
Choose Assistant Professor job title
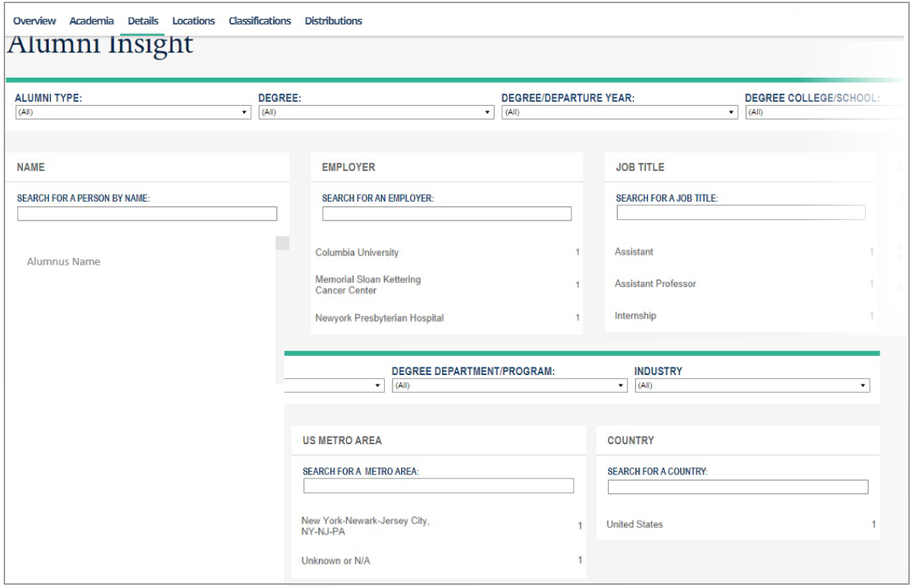655,284
